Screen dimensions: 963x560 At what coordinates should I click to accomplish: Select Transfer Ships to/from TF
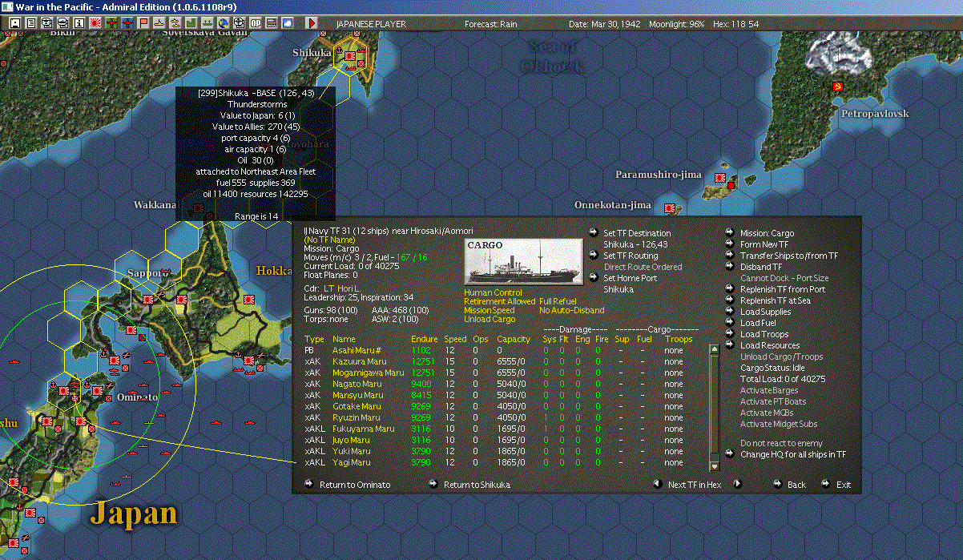click(x=789, y=256)
